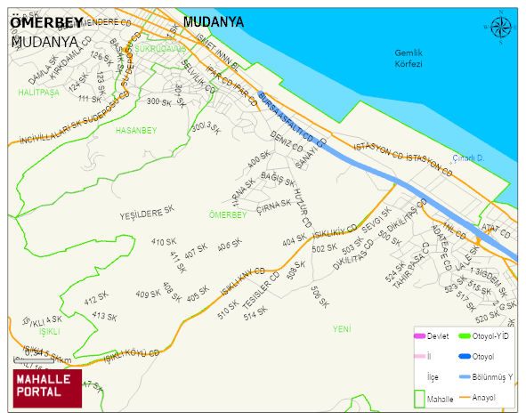The image size is (526, 420).
Task: Click the 405 SK street label
Action: [x=198, y=294]
